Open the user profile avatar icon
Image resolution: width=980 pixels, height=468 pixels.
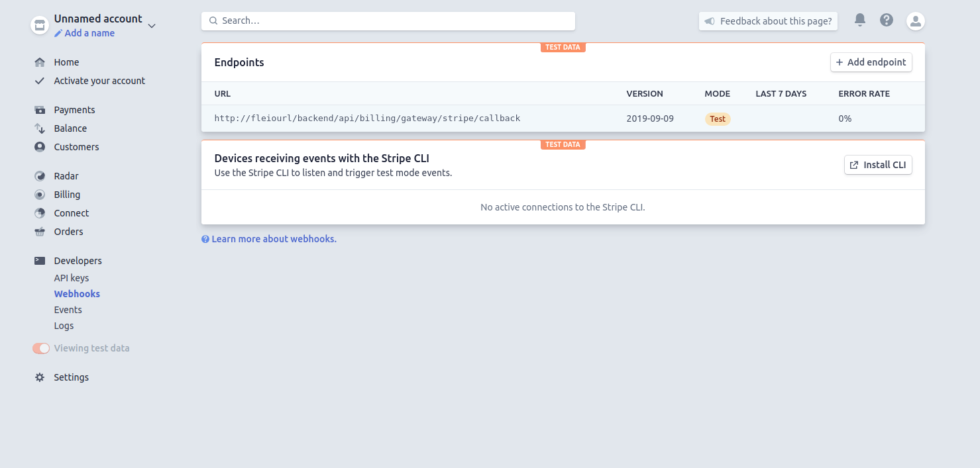(915, 21)
